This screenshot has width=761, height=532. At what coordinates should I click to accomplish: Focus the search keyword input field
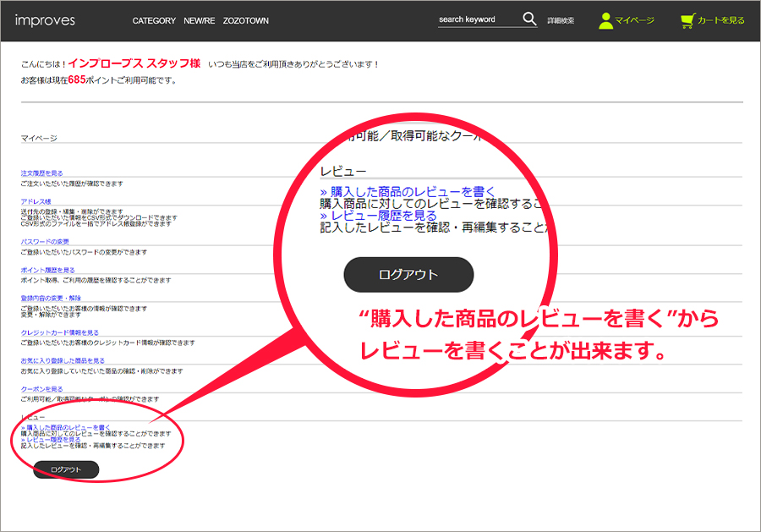[477, 19]
